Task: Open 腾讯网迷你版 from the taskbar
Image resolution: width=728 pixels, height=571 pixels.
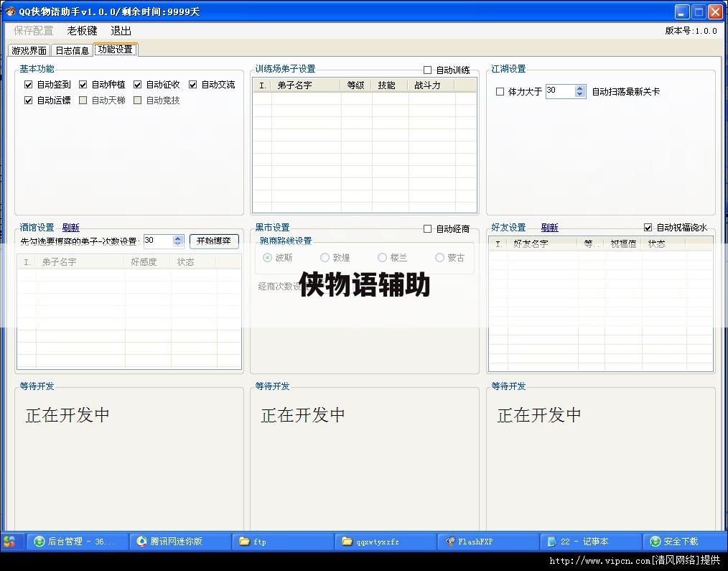Action: coord(180,542)
